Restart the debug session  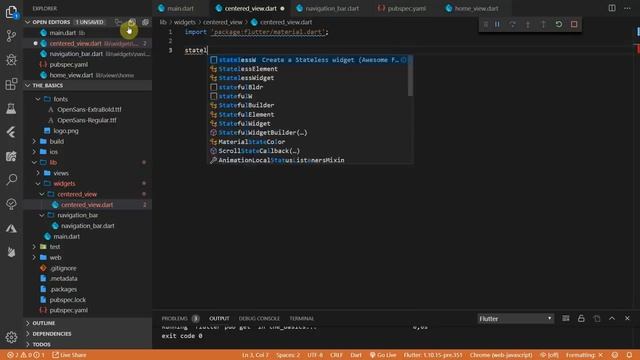(559, 24)
